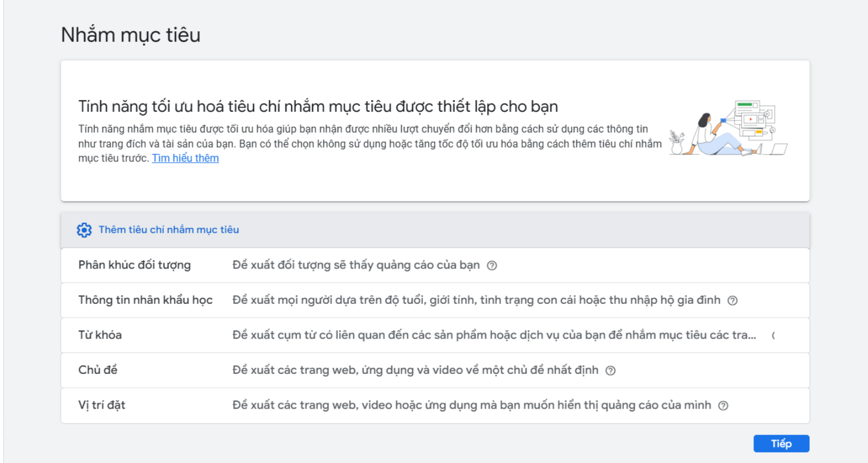Click the Chủ đề description about web pages

coord(415,370)
